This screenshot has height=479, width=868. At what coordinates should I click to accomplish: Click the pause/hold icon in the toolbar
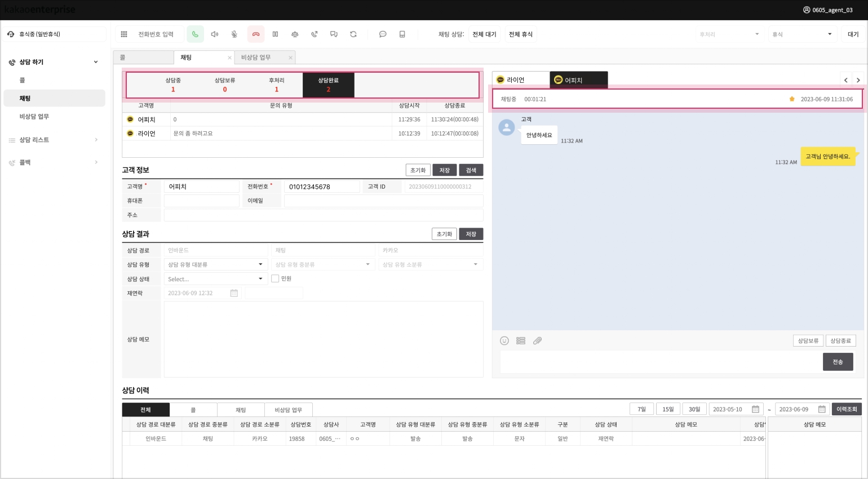pos(275,34)
